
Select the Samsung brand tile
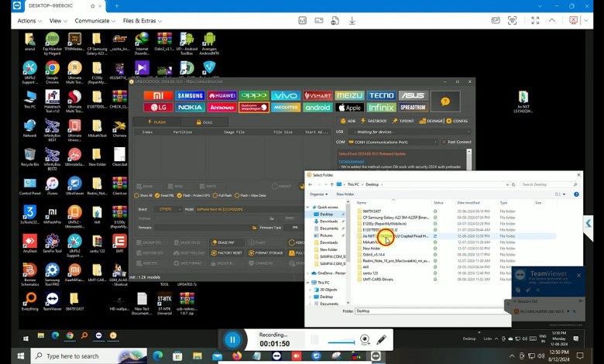point(190,95)
